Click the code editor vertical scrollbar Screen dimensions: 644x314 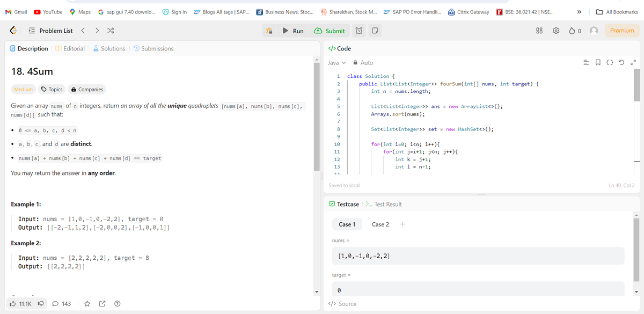point(637,85)
